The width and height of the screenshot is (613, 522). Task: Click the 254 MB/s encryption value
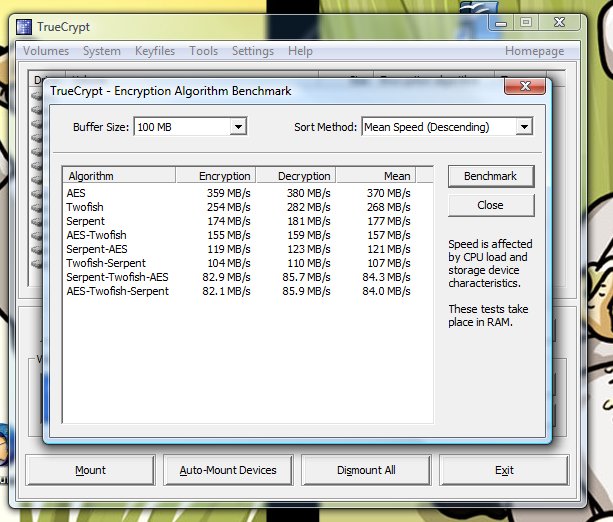[229, 207]
